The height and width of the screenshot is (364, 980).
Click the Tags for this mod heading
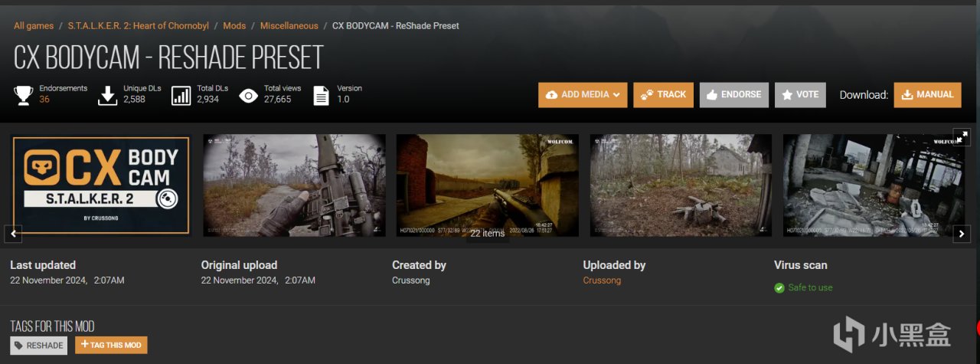tap(52, 326)
